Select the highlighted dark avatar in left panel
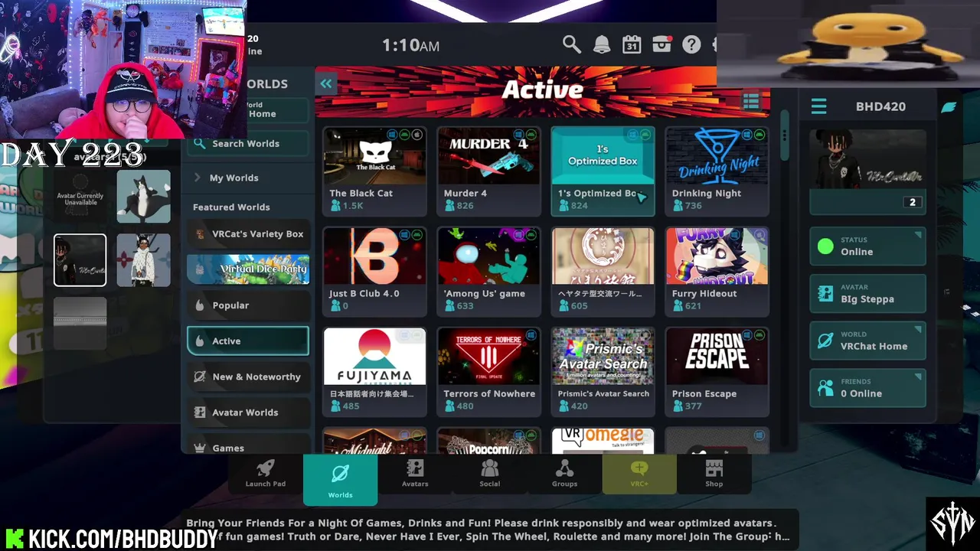Viewport: 980px width, 551px height. tap(80, 260)
